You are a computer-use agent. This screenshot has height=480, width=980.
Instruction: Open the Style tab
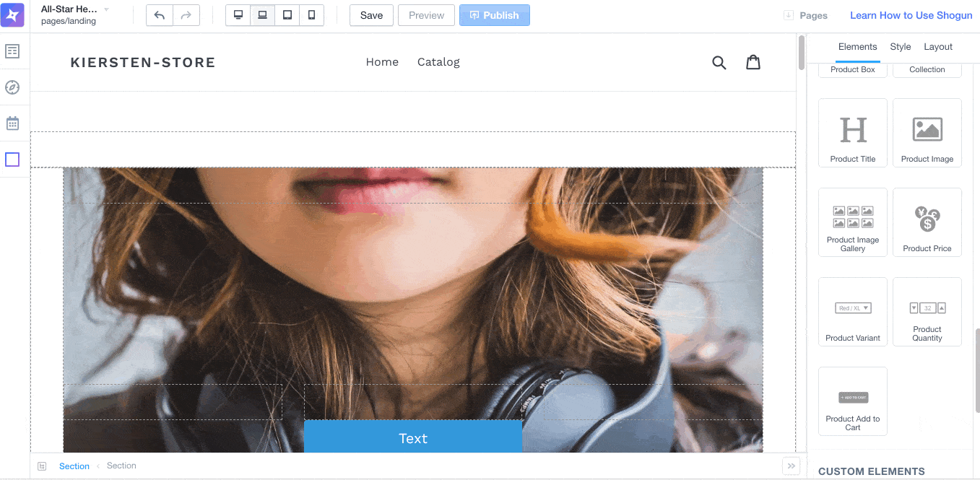click(900, 47)
